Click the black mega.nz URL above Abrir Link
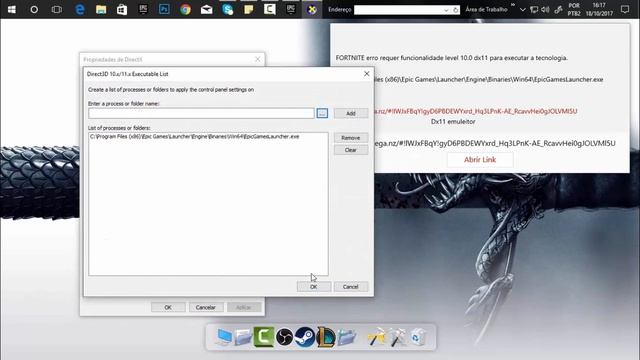 click(495, 143)
